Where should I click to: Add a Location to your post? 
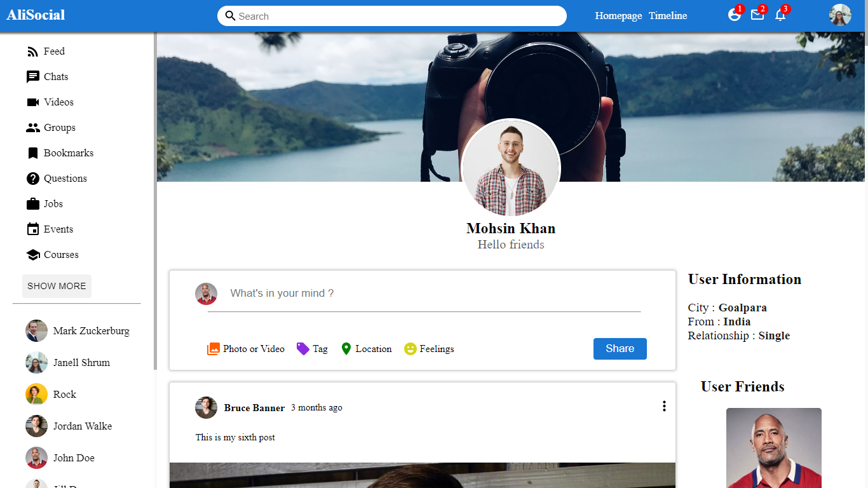[366, 348]
